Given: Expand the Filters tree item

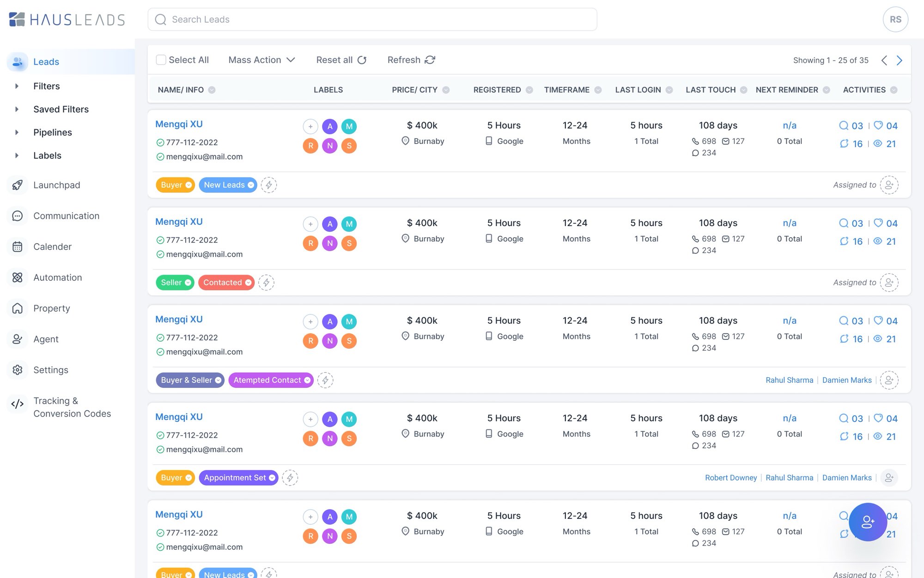Looking at the screenshot, I should click(x=17, y=86).
